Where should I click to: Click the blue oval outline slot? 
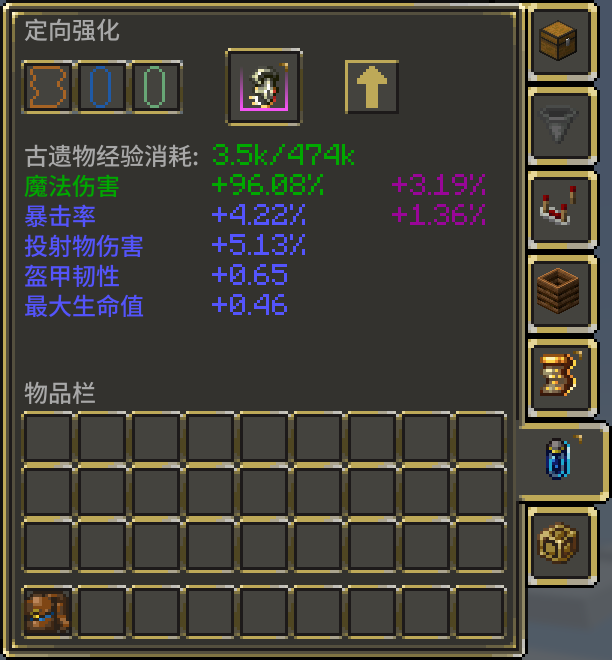[x=101, y=87]
